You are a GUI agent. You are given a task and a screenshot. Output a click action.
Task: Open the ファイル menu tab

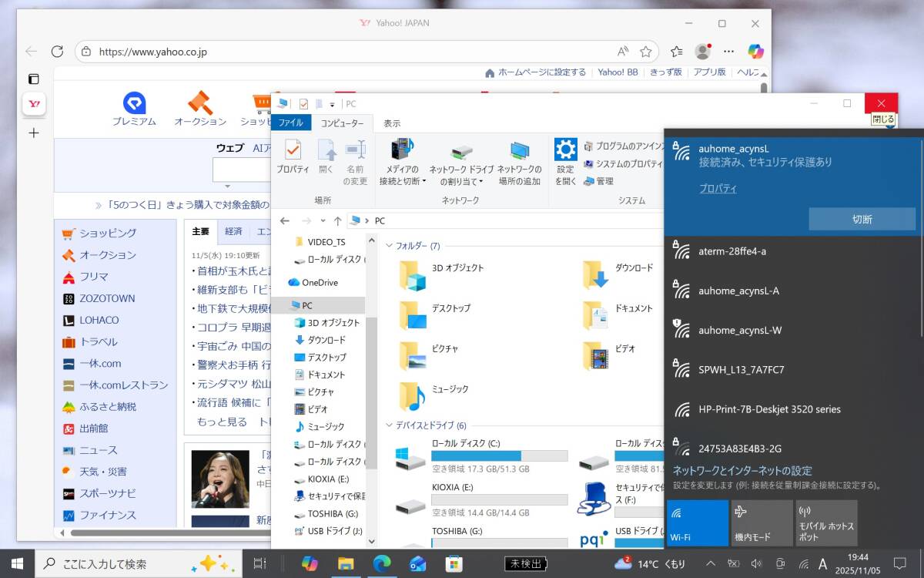290,123
